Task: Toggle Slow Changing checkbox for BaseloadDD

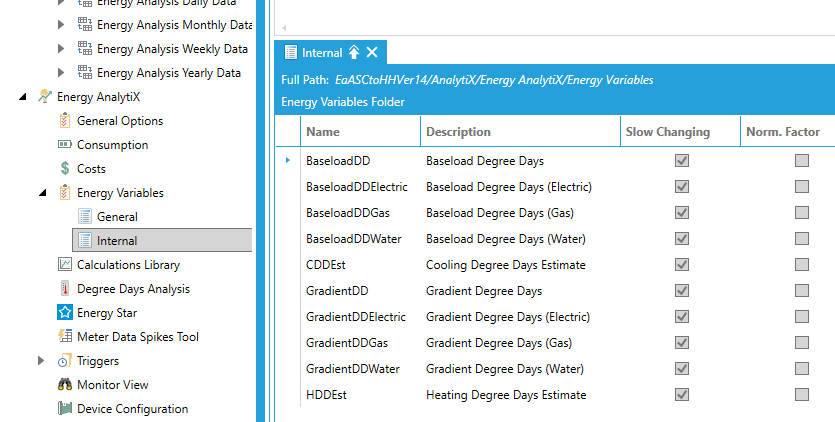Action: click(x=682, y=160)
